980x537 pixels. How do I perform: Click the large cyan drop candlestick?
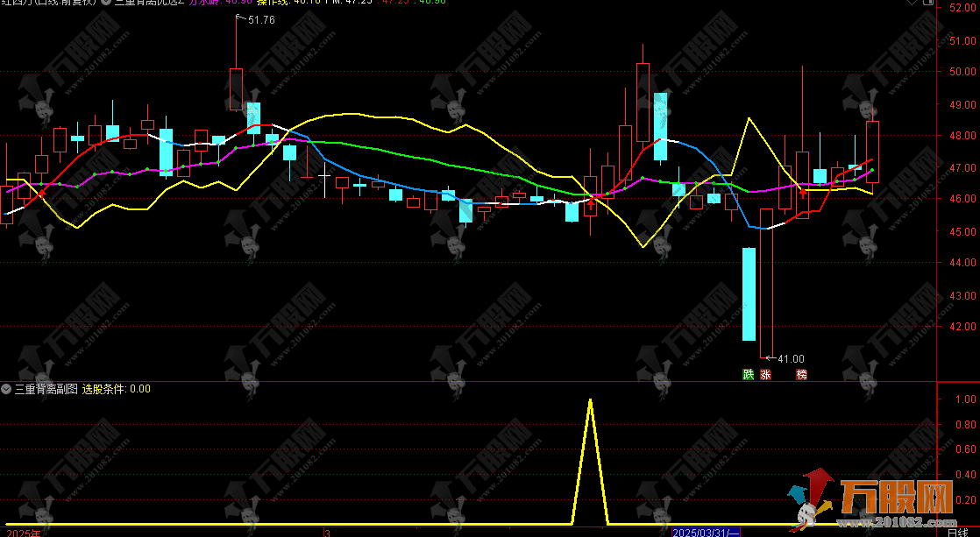(749, 293)
